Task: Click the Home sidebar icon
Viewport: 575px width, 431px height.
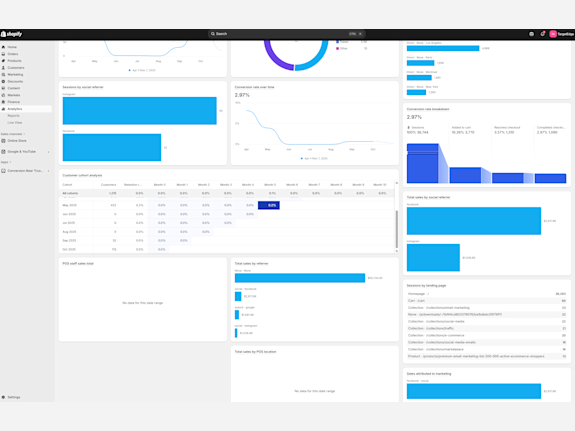Action: tap(3, 47)
